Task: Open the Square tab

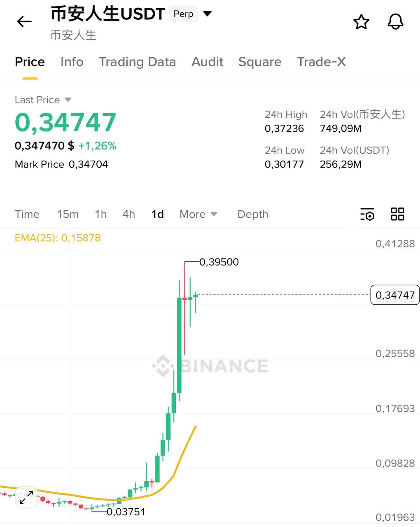Action: (260, 62)
